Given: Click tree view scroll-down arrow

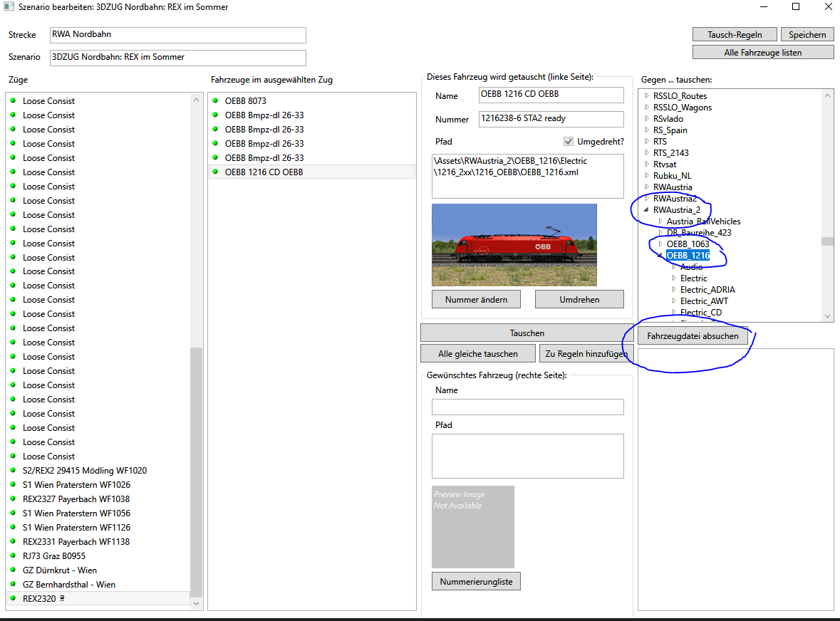Looking at the screenshot, I should 828,316.
